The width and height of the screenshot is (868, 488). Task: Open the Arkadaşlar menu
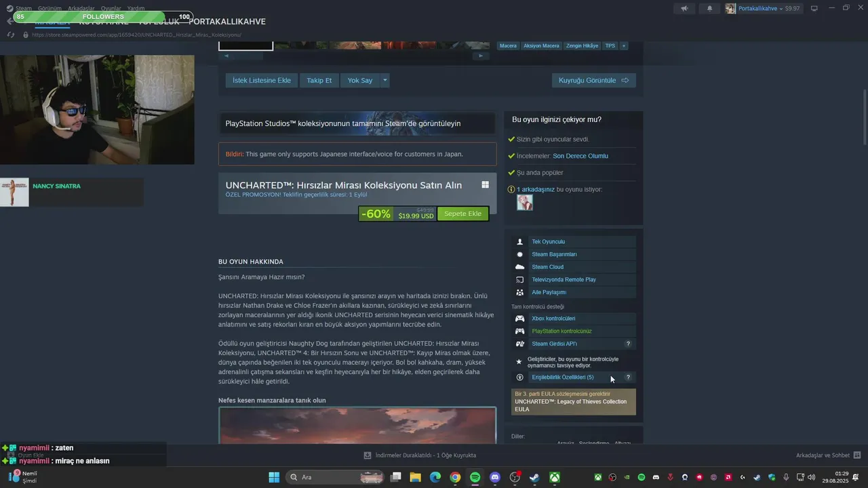point(81,8)
